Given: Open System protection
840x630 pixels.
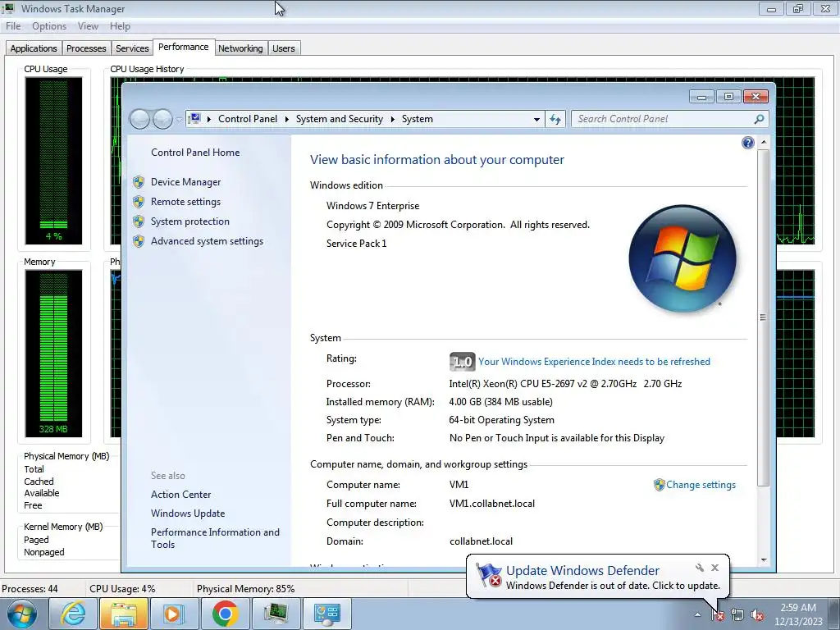Looking at the screenshot, I should (189, 221).
